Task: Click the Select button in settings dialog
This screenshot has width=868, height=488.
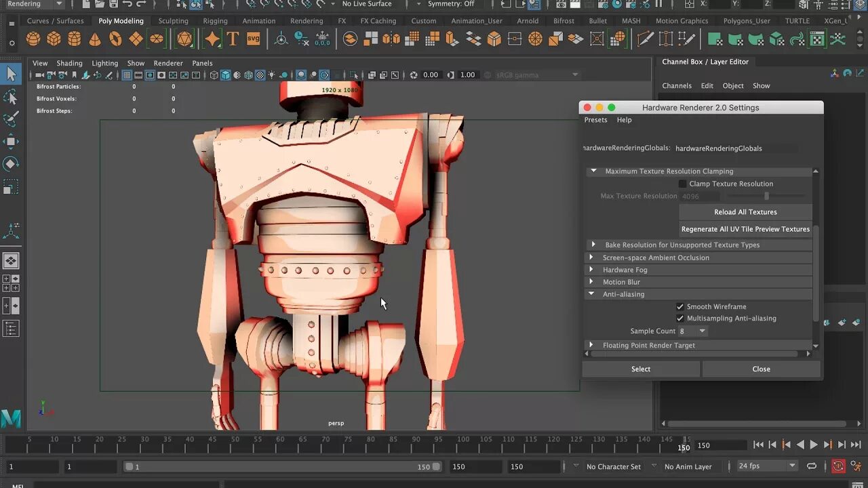Action: (x=641, y=369)
